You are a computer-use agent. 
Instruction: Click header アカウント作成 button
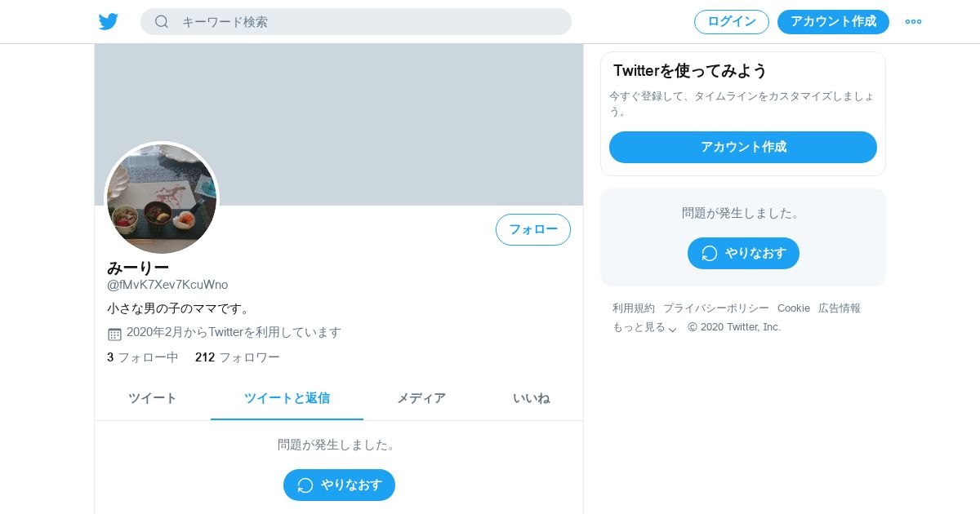[833, 22]
